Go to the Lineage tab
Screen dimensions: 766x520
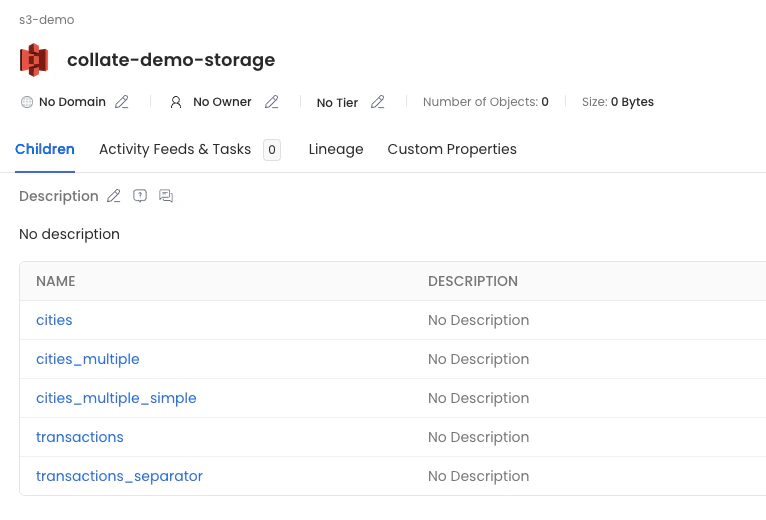click(336, 150)
